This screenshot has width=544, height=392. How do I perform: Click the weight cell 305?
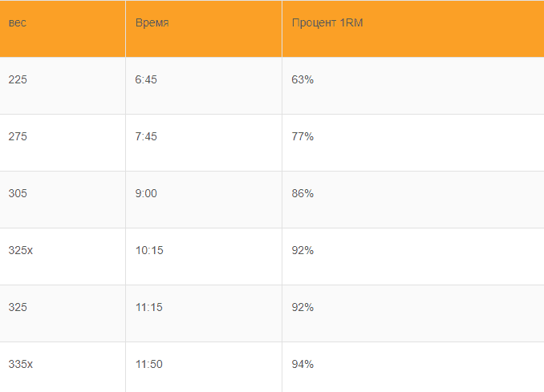(63, 200)
